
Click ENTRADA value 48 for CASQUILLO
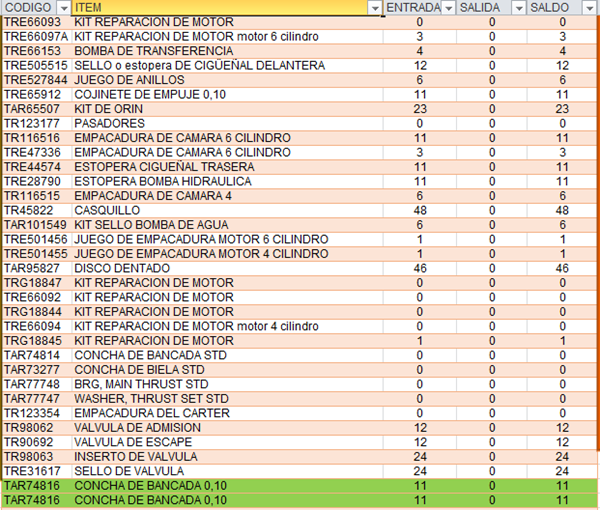point(420,210)
